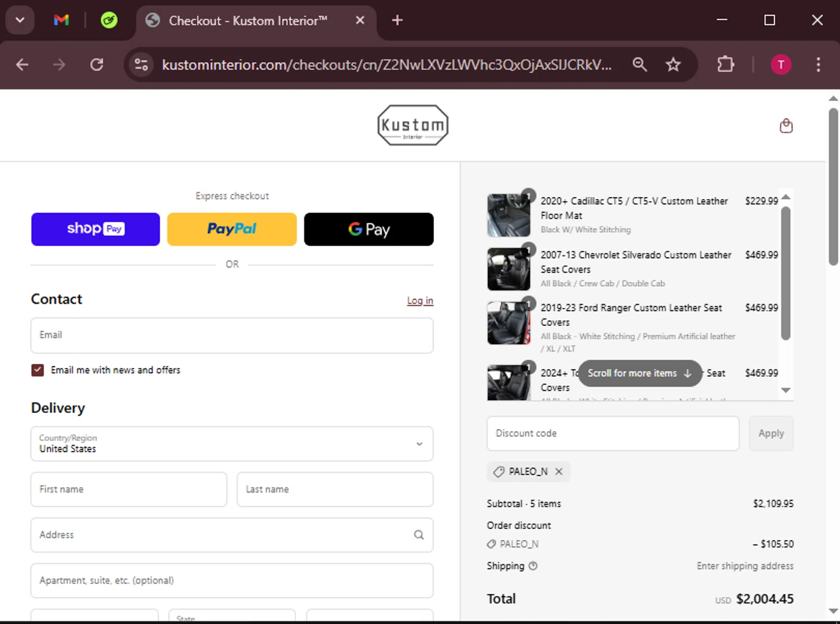Pay with PayPal express checkout
Viewport: 840px width, 624px height.
(232, 229)
